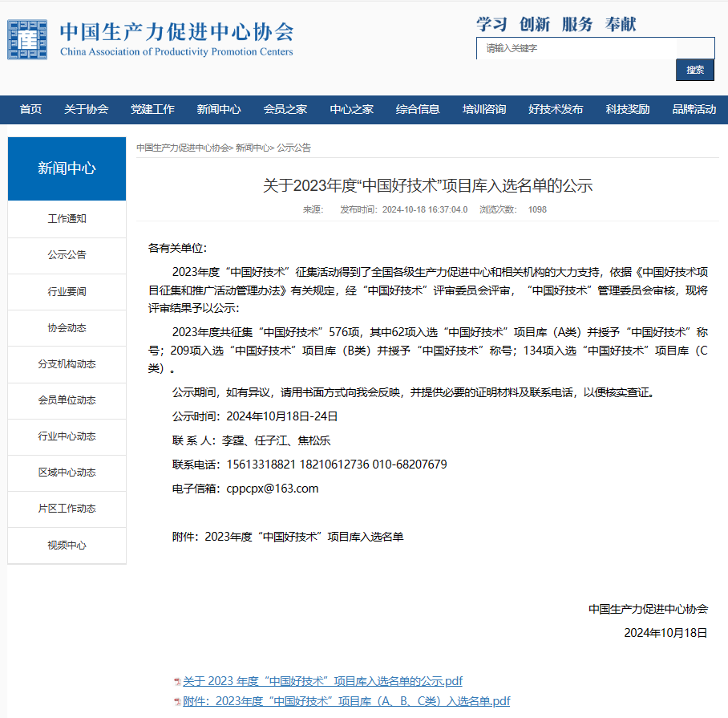Open 视频中心 from the sidebar

67,546
